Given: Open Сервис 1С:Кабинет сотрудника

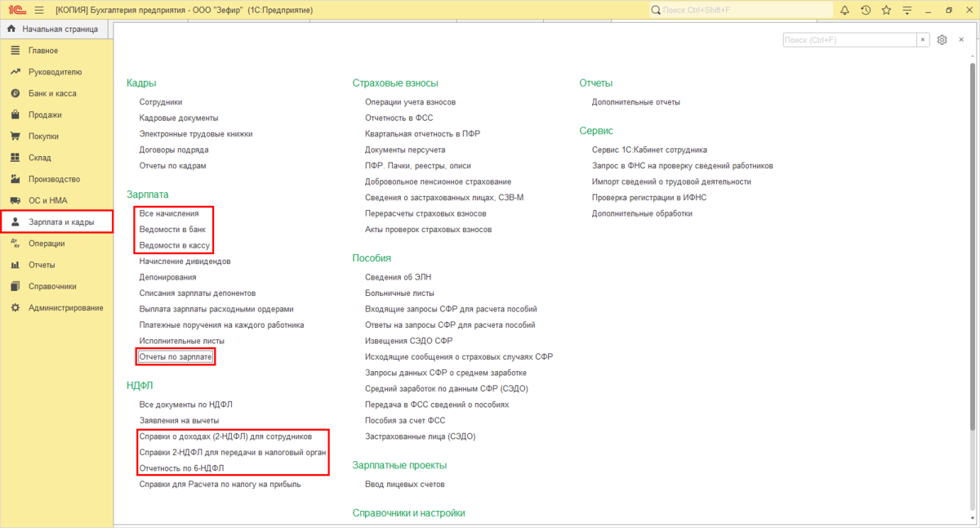Looking at the screenshot, I should 649,150.
